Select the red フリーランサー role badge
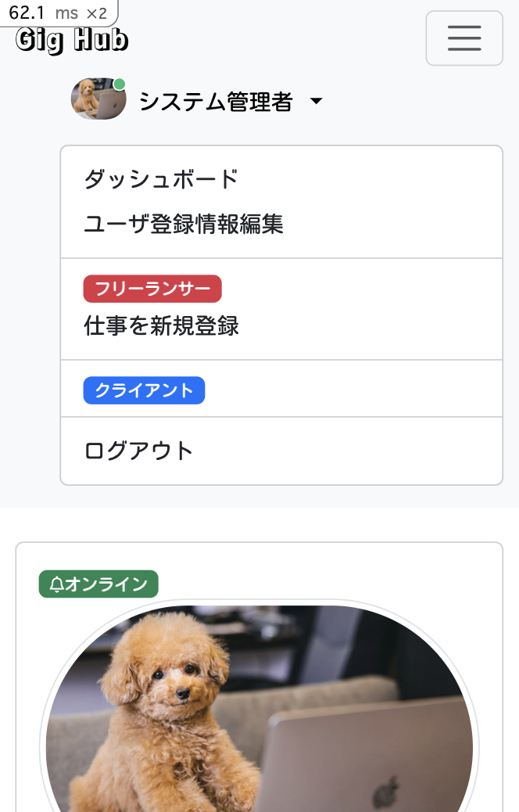Viewport: 519px width, 812px height. coord(152,289)
